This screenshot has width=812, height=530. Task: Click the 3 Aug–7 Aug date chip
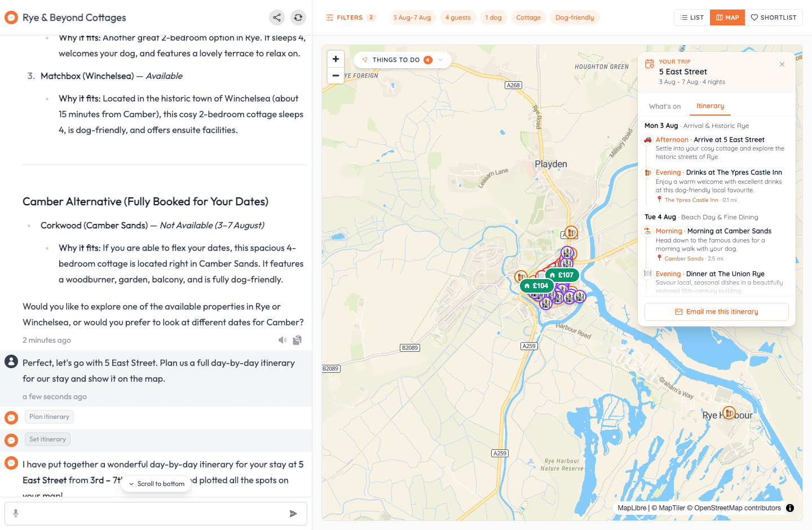click(412, 17)
